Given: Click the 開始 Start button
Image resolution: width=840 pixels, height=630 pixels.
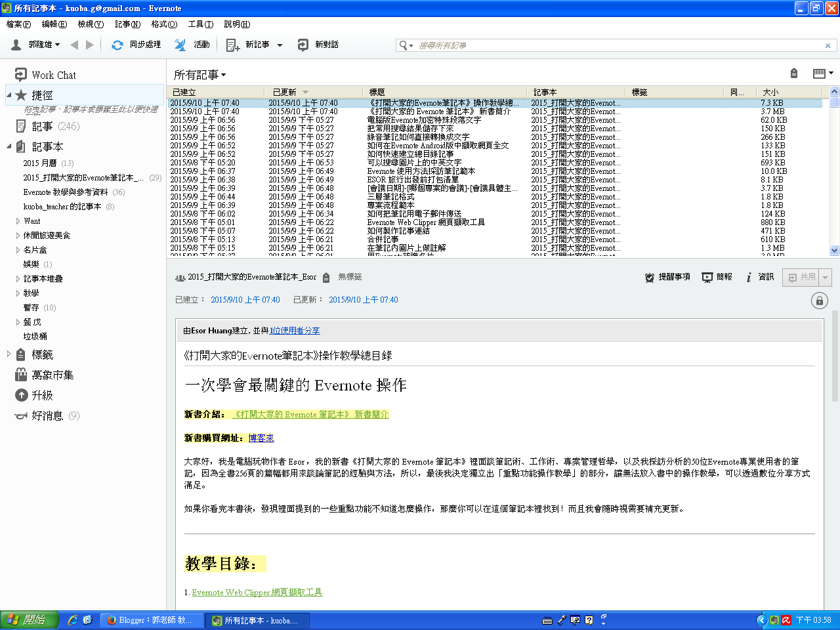Looking at the screenshot, I should pyautogui.click(x=30, y=620).
